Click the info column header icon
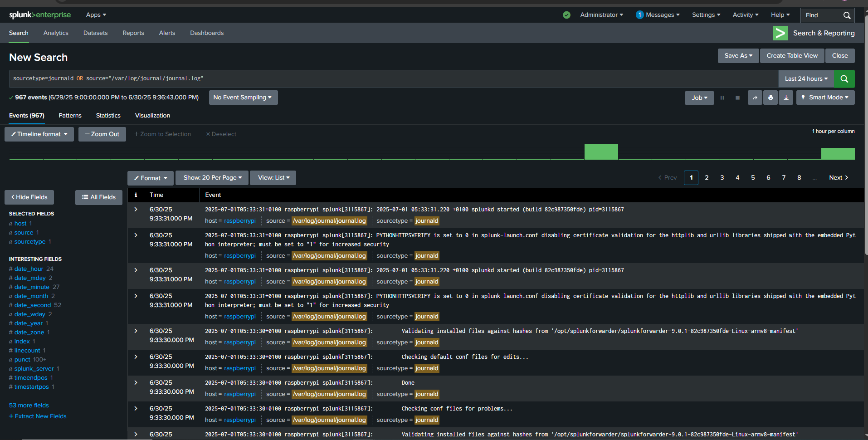Image resolution: width=868 pixels, height=440 pixels. 136,195
